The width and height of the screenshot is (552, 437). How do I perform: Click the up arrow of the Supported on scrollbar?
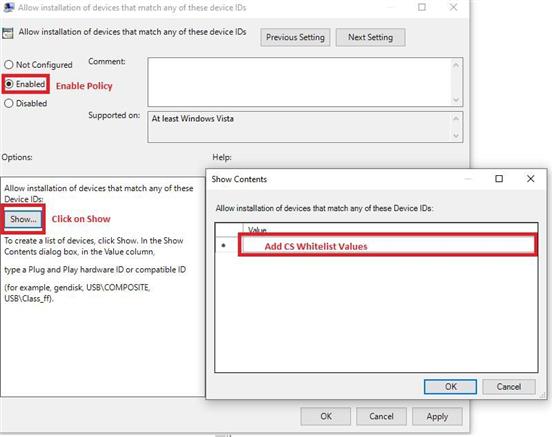[x=456, y=118]
